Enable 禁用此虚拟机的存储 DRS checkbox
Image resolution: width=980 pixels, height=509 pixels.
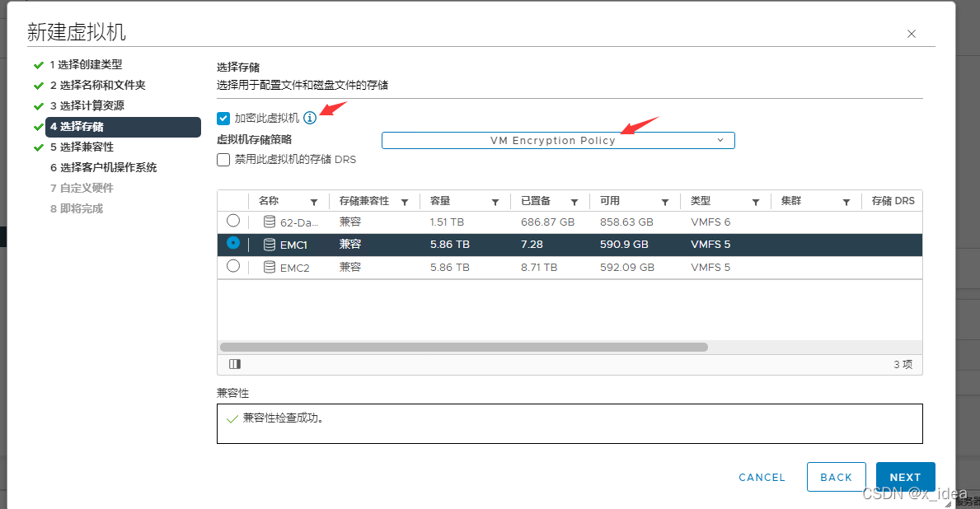tap(223, 160)
